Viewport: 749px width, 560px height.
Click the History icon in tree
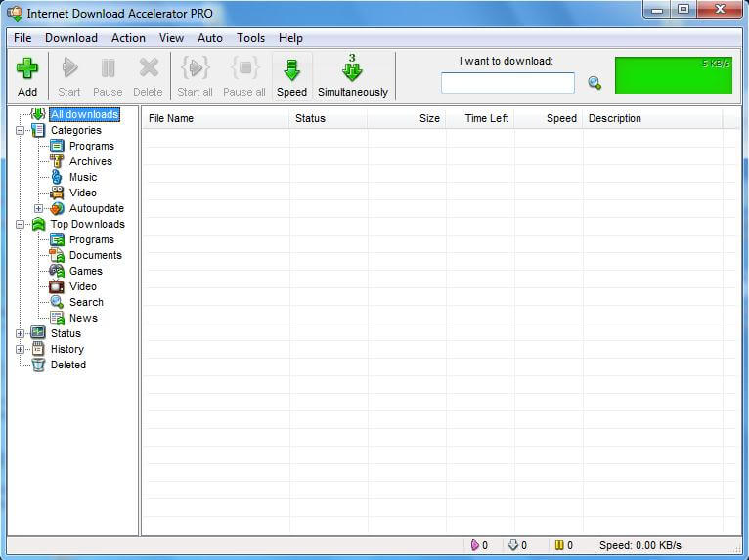(38, 349)
